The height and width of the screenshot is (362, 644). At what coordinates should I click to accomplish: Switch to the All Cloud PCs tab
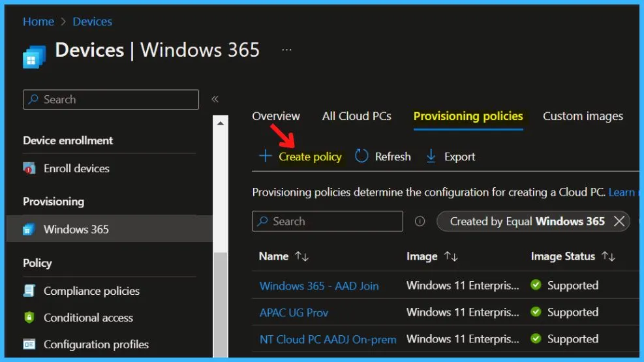(x=356, y=116)
